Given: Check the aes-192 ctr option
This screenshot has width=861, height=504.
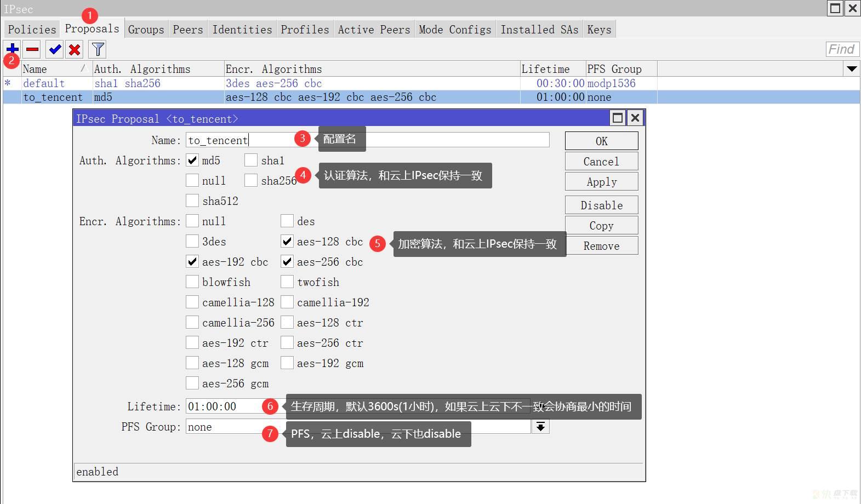Looking at the screenshot, I should point(192,342).
